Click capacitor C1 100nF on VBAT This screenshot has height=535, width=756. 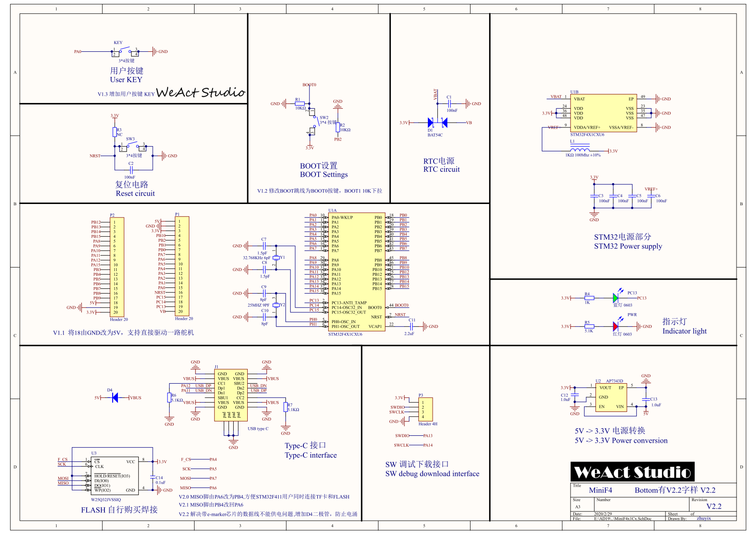click(x=450, y=104)
